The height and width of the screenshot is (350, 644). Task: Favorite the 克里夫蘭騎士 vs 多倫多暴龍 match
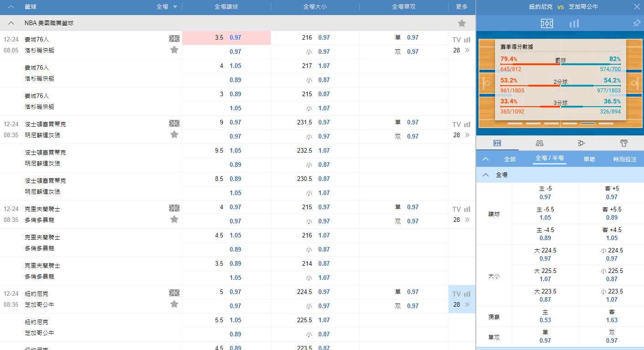pyautogui.click(x=174, y=219)
